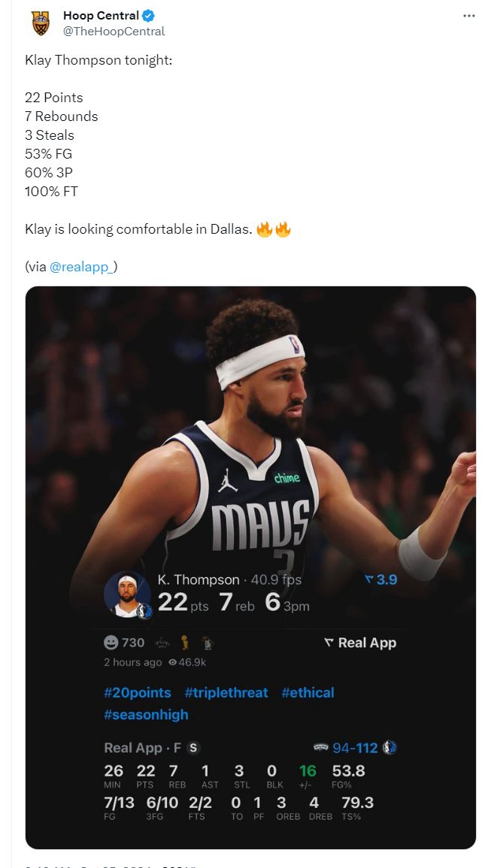Screen dimensions: 485x868
Task: Open the three-dot more options menu
Action: point(468,16)
